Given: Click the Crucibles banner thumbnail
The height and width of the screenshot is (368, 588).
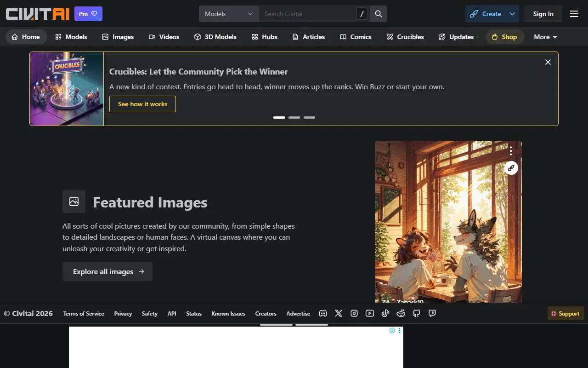Looking at the screenshot, I should (x=67, y=89).
